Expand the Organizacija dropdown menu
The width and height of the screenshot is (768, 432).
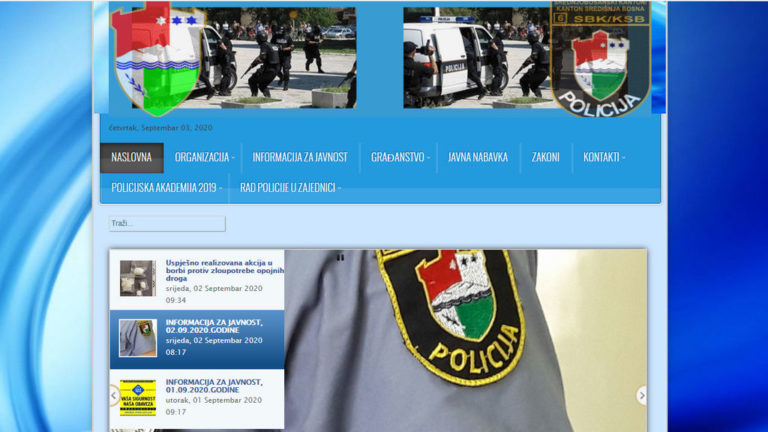(204, 157)
